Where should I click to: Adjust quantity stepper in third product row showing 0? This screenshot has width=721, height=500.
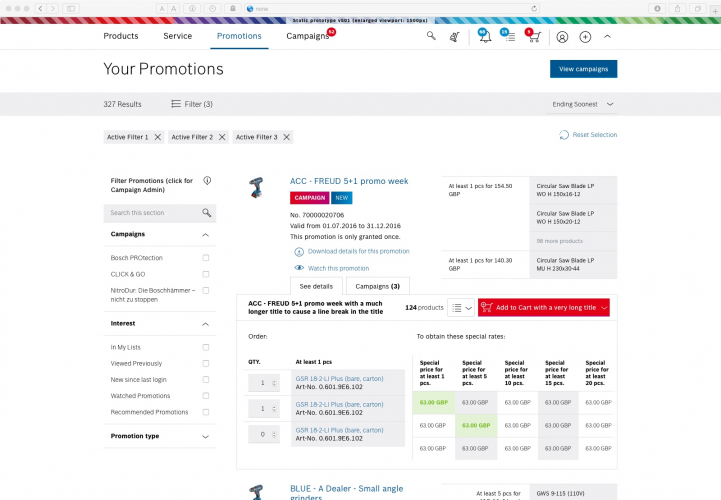[274, 434]
